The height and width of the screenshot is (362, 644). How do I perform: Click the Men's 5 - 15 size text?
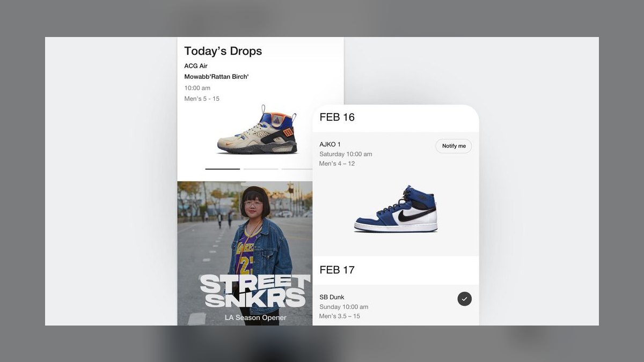[x=202, y=99]
